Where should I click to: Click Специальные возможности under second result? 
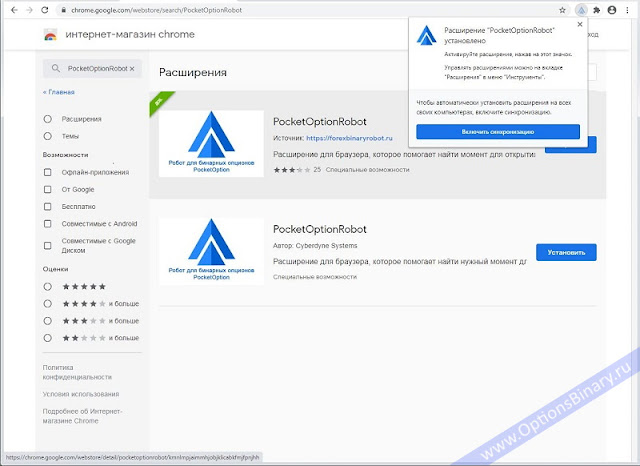point(315,277)
